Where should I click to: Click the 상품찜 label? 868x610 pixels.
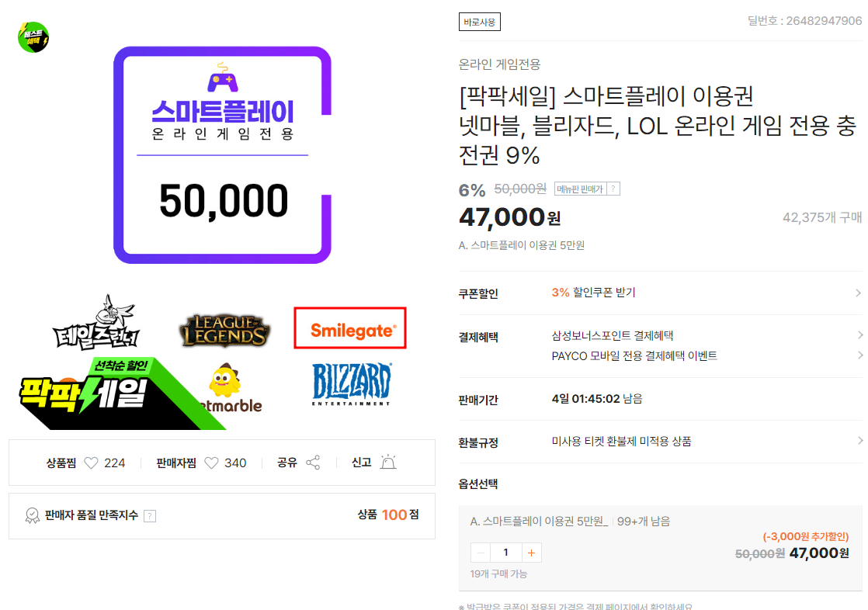(61, 463)
